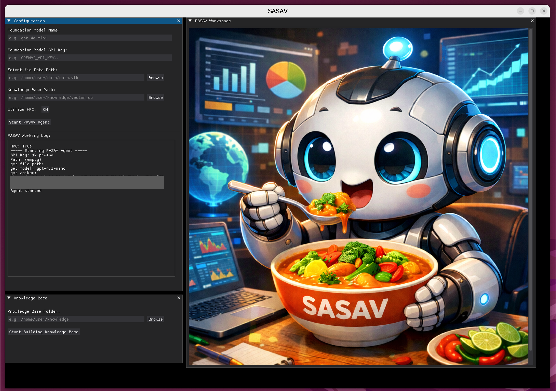This screenshot has height=392, width=556.
Task: Click the Scientific Data Path input field
Action: click(x=76, y=77)
